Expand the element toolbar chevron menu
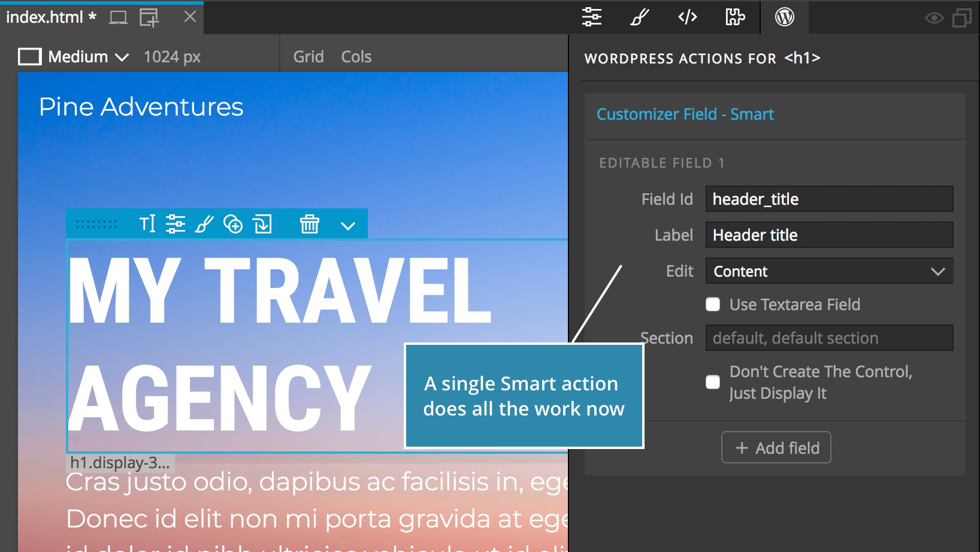 pos(348,226)
